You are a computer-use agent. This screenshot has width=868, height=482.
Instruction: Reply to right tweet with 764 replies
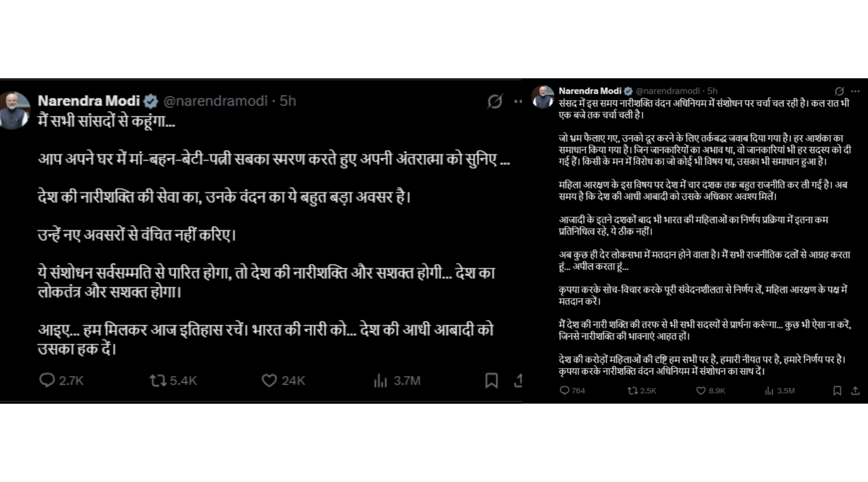564,390
